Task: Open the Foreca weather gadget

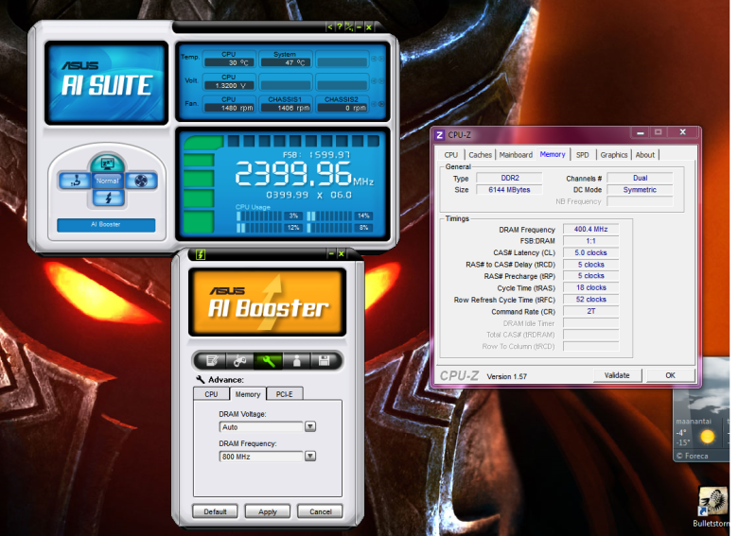Action: pyautogui.click(x=701, y=409)
